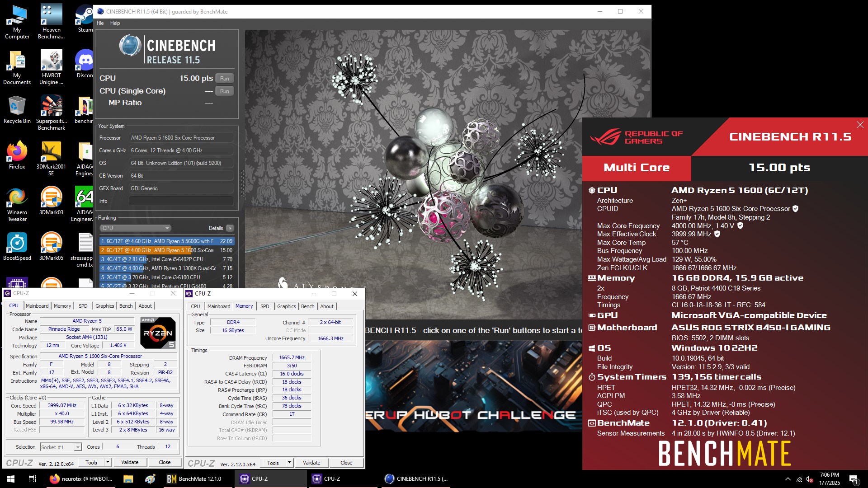Image resolution: width=868 pixels, height=488 pixels.
Task: Open About tab in right CPU-Z window
Action: 327,306
